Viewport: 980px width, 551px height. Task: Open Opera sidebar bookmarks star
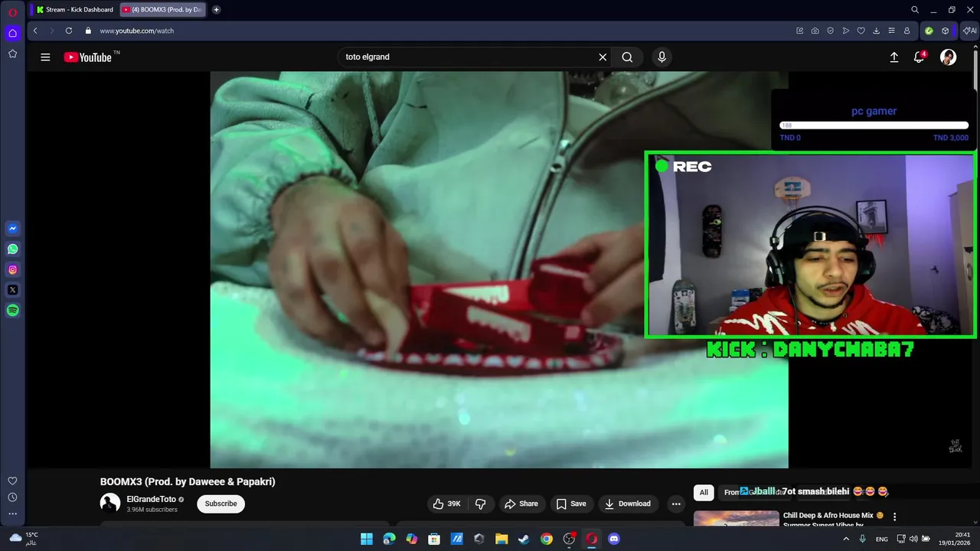(12, 54)
